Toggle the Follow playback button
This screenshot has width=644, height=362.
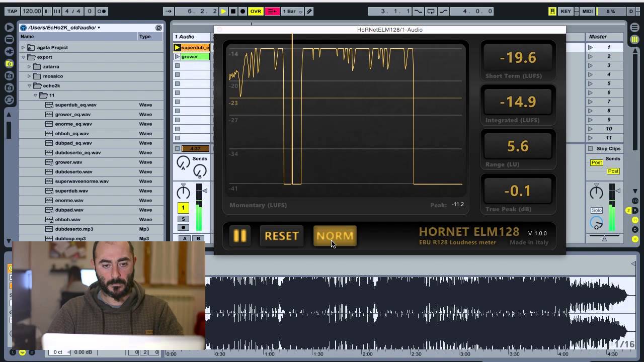click(169, 11)
